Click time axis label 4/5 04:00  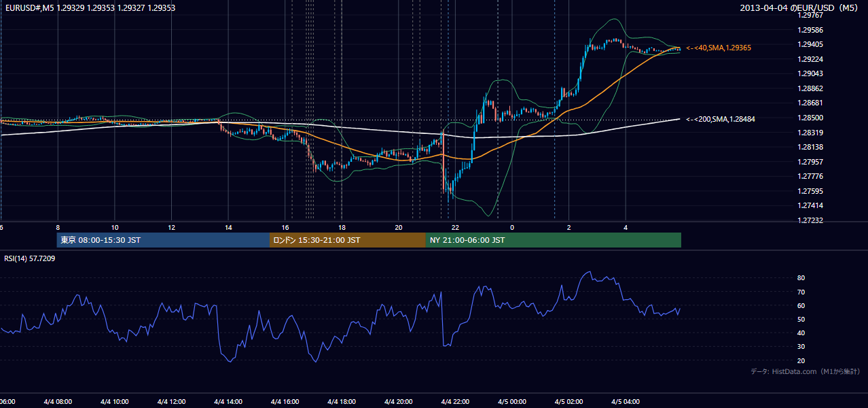click(x=626, y=401)
